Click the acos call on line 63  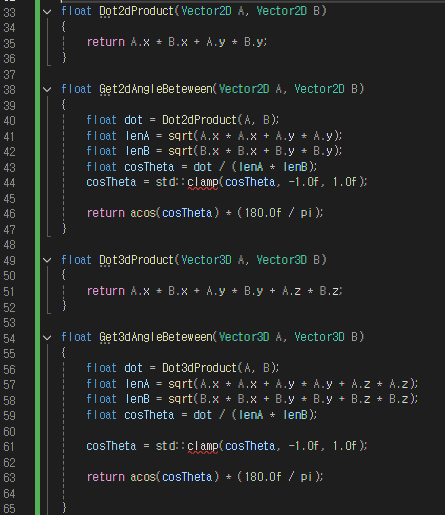point(143,477)
